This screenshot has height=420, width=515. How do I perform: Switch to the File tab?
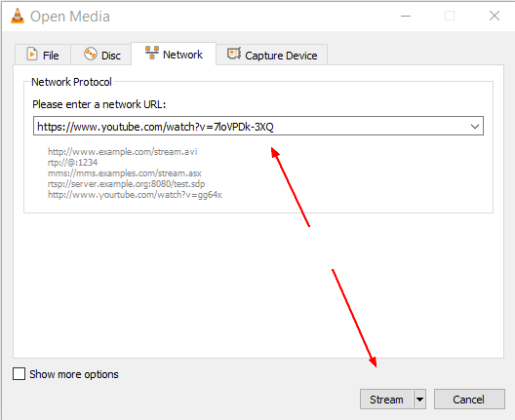click(43, 55)
